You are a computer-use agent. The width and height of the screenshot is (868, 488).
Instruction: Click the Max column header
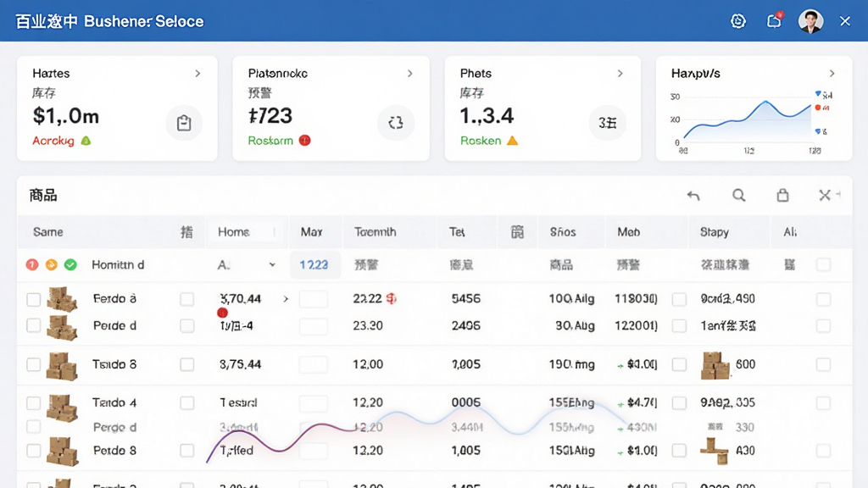pos(312,232)
